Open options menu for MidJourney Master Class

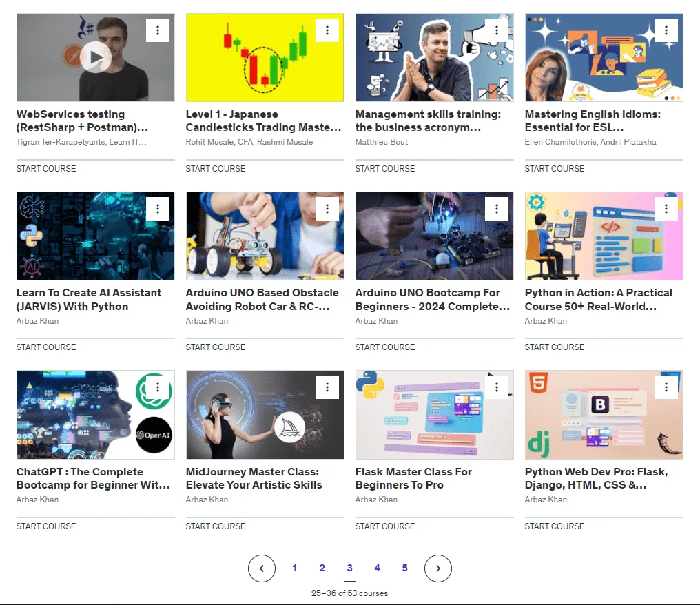pos(327,387)
